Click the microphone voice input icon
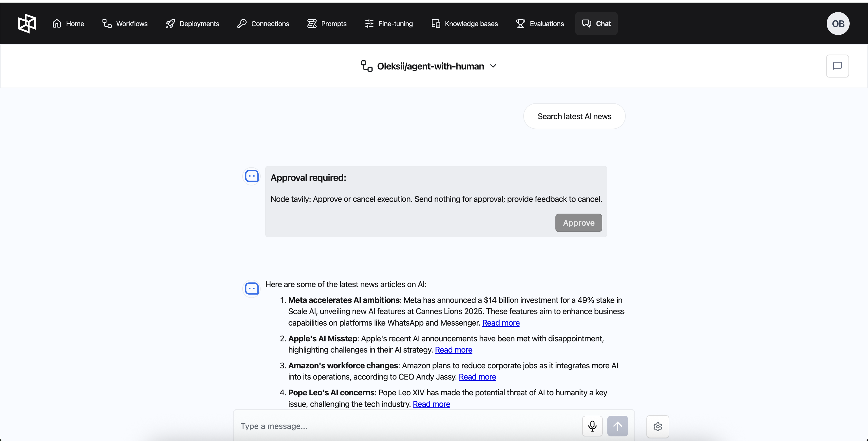 [592, 426]
